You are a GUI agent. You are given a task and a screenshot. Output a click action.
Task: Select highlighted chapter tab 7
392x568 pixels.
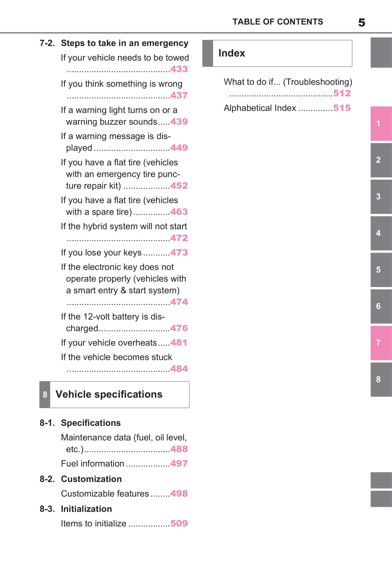[x=381, y=343]
